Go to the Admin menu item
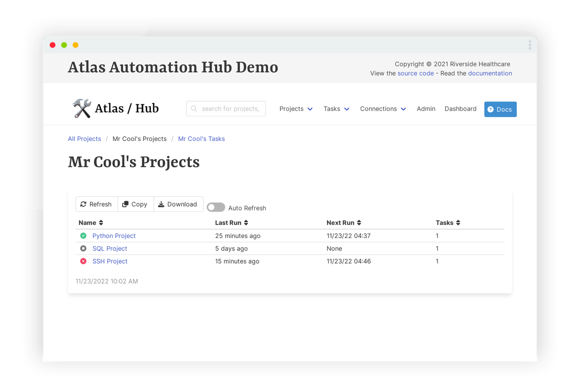Viewport: 580px width, 392px height. click(x=426, y=109)
